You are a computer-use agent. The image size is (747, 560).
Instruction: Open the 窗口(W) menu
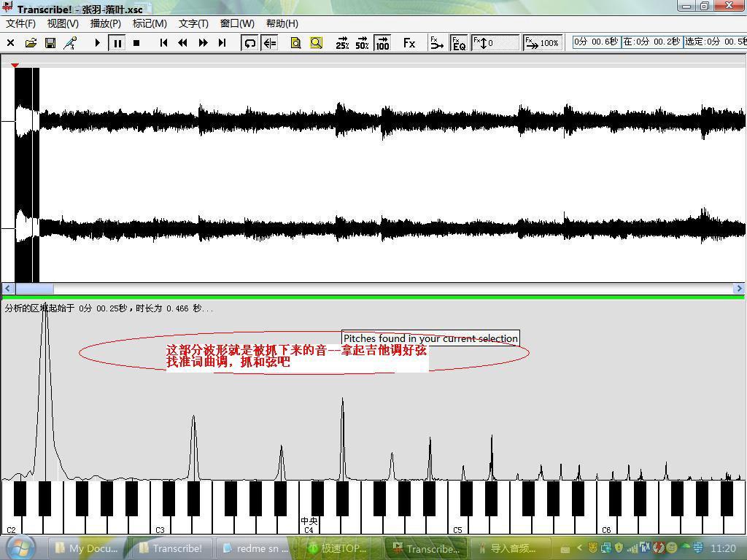click(237, 23)
